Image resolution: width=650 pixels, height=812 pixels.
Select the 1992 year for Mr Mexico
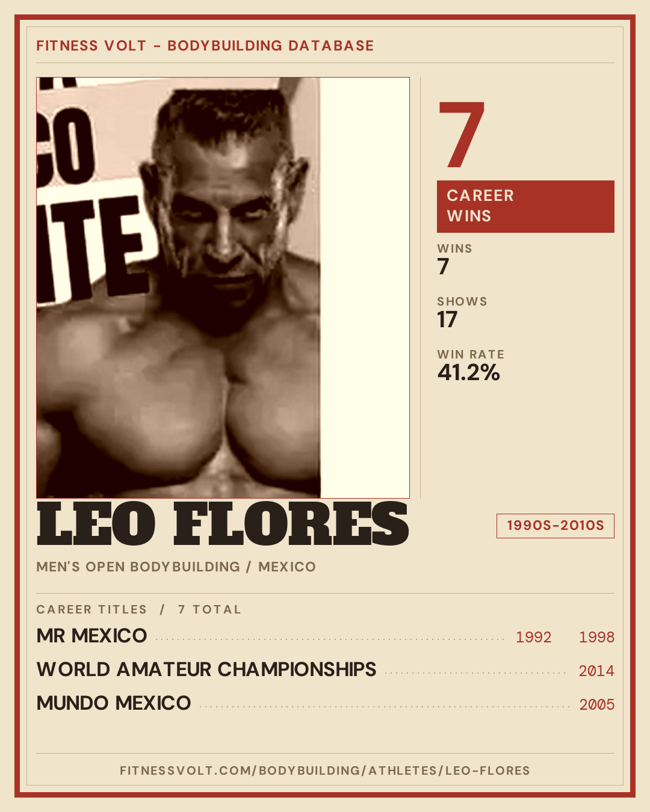tap(533, 637)
